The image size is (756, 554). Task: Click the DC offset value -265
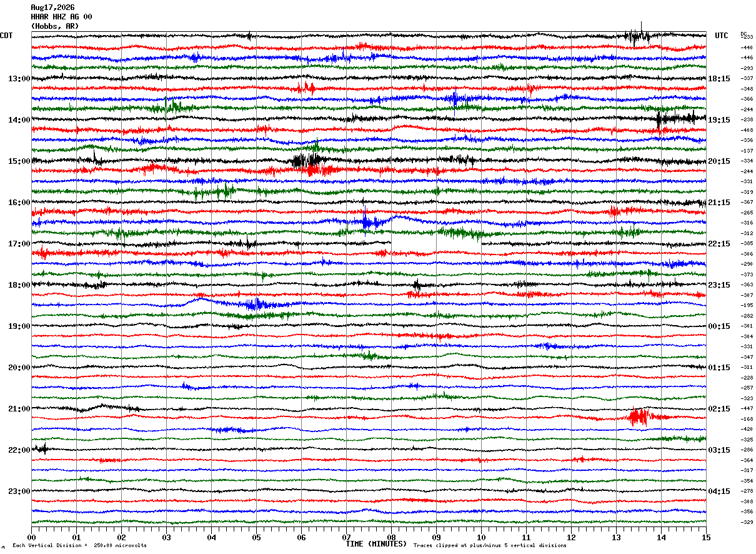tap(747, 213)
